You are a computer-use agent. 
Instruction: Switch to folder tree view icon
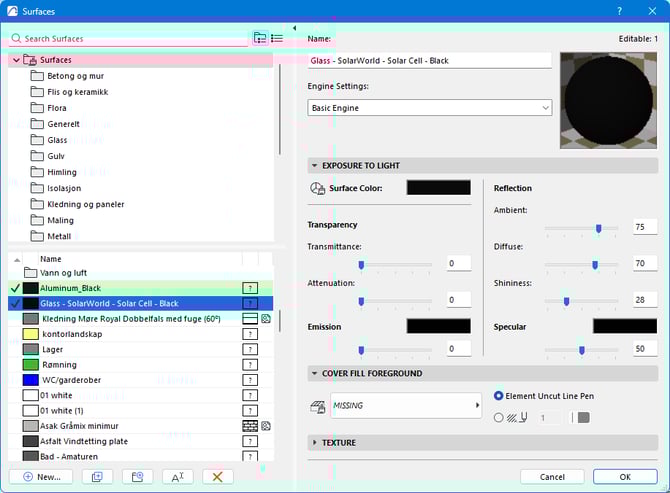(260, 38)
